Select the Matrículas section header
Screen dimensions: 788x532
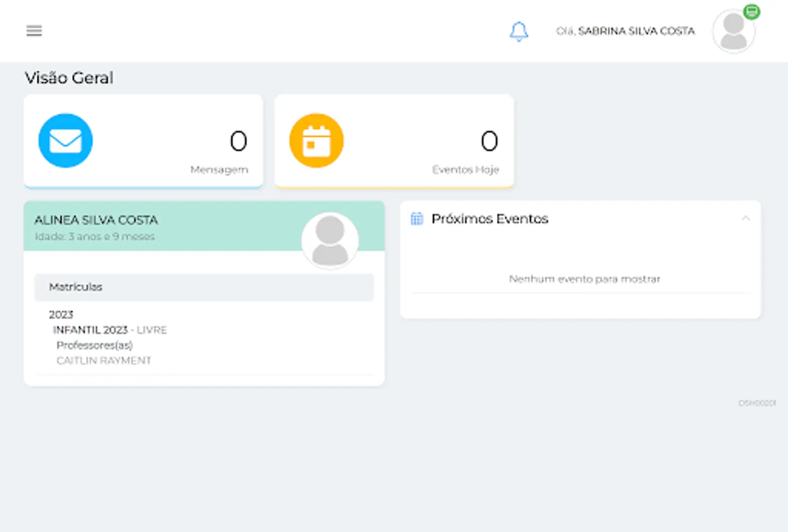tap(204, 287)
